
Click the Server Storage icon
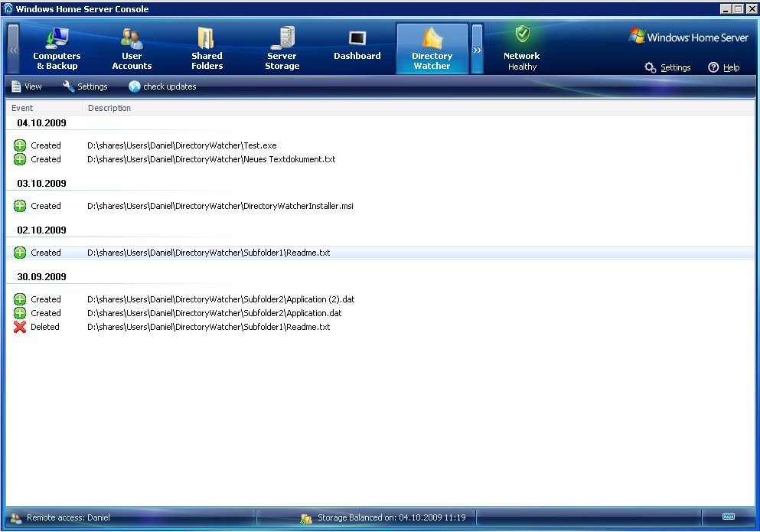coord(282,38)
